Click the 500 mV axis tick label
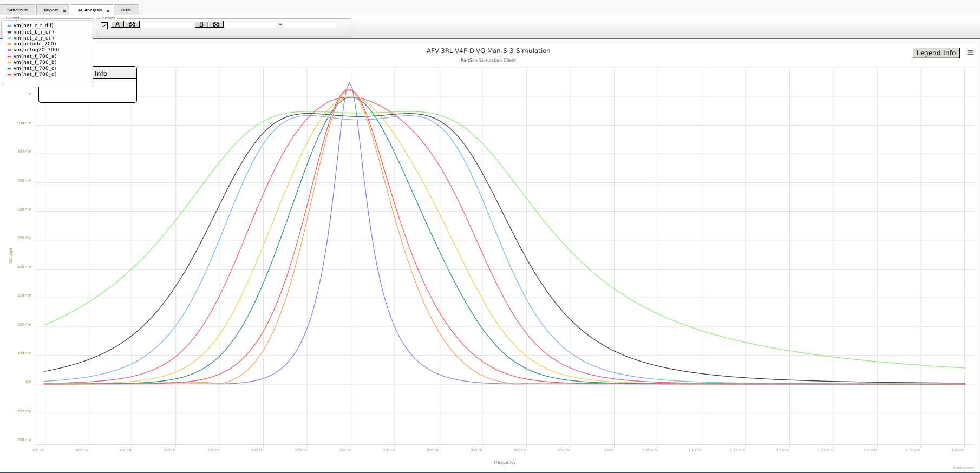Image resolution: width=980 pixels, height=473 pixels. coord(24,238)
